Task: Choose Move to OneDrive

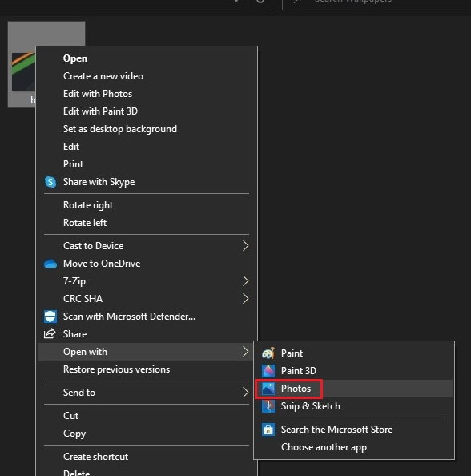Action: point(147,264)
